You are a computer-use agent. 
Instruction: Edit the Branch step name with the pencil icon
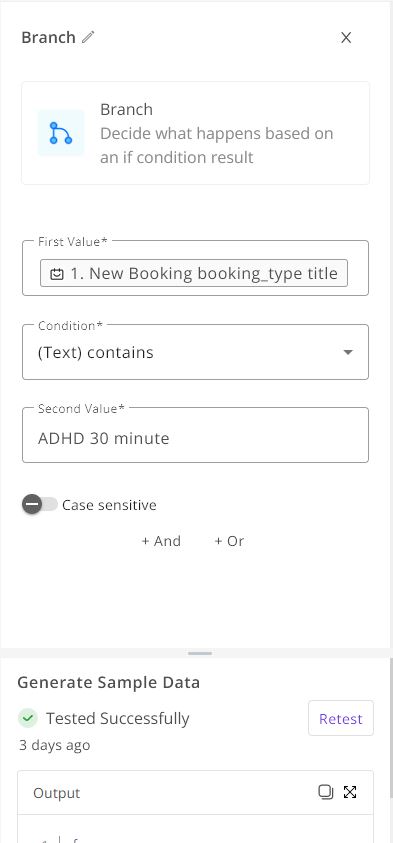point(88,37)
